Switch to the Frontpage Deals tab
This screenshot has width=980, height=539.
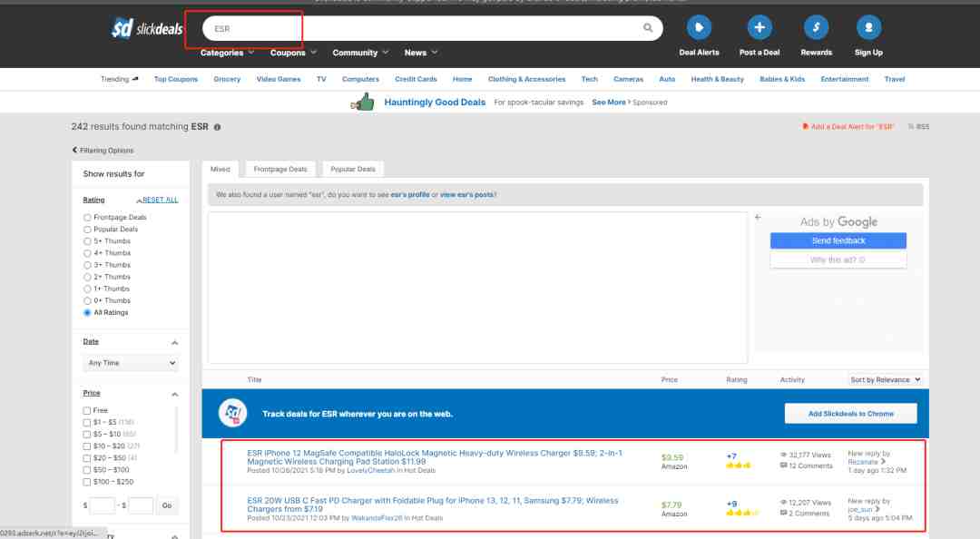click(x=280, y=169)
